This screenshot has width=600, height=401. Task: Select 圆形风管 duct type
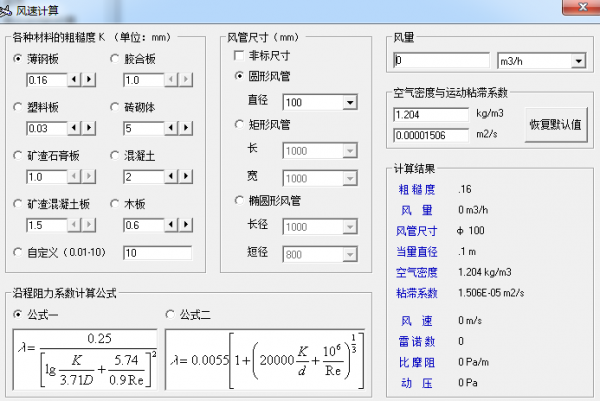coord(239,76)
